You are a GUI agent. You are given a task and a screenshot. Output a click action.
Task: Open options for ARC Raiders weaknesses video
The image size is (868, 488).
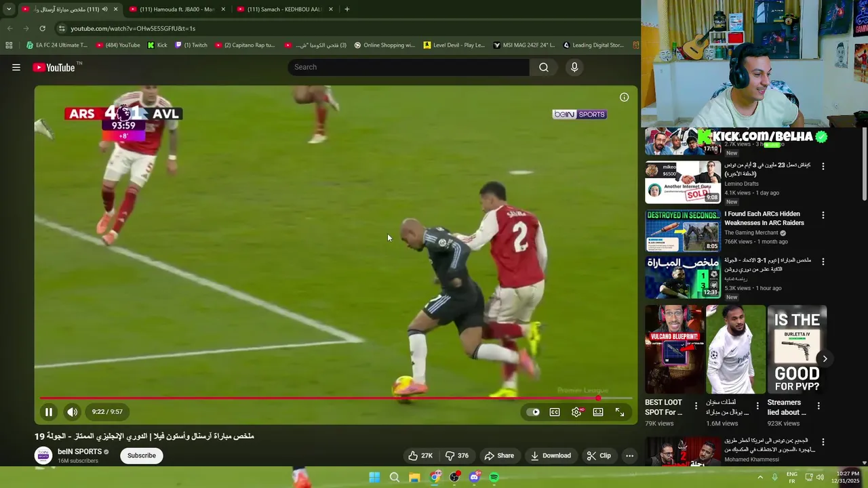point(823,215)
